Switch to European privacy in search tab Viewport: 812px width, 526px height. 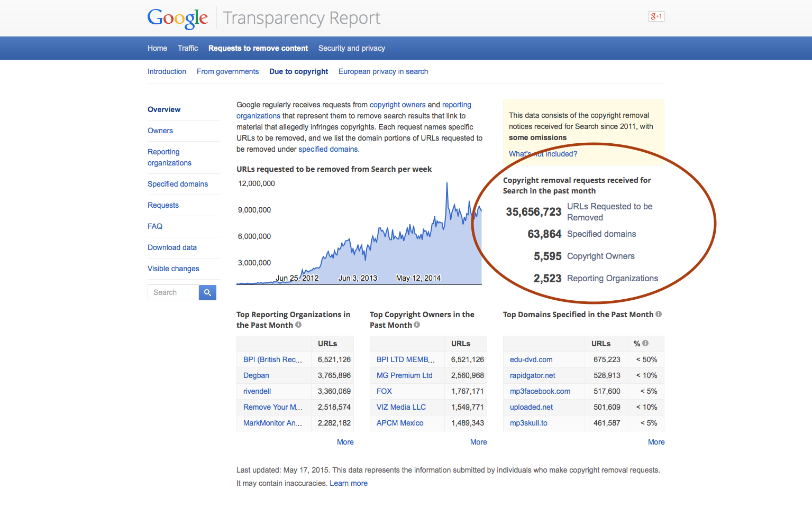[383, 71]
